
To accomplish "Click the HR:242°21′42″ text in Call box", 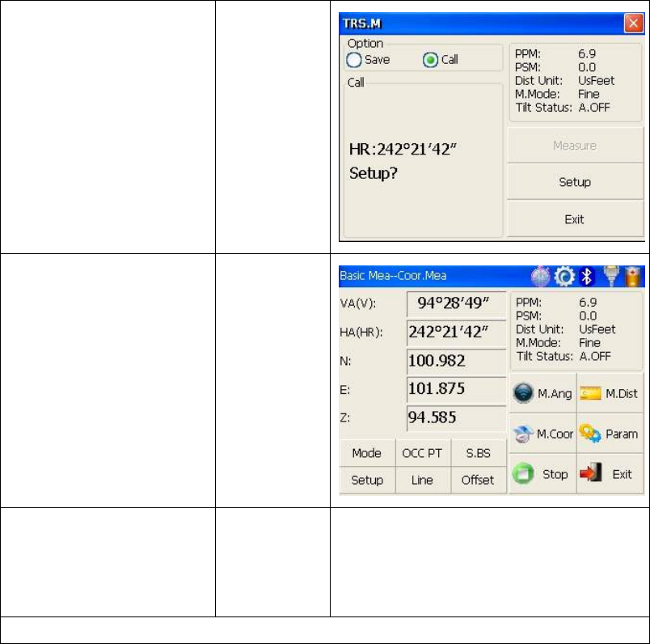I will 403,150.
